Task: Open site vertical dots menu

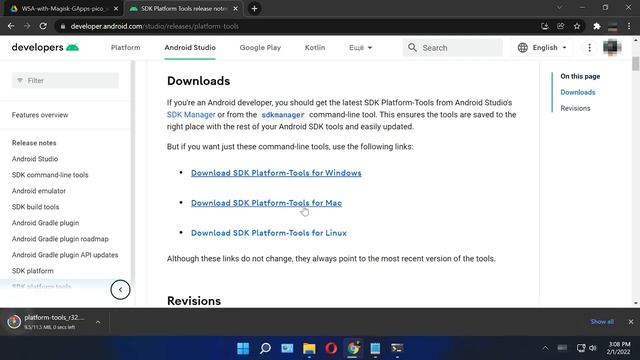Action: 589,47
